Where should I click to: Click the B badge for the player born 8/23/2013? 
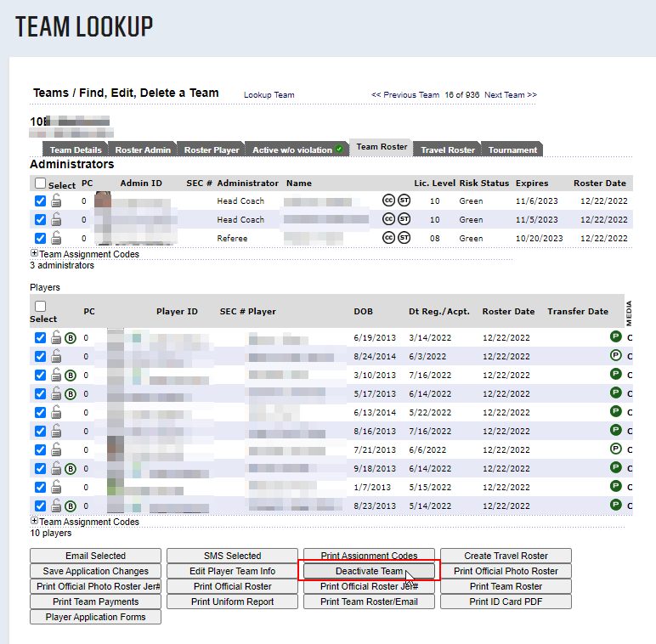pos(71,506)
